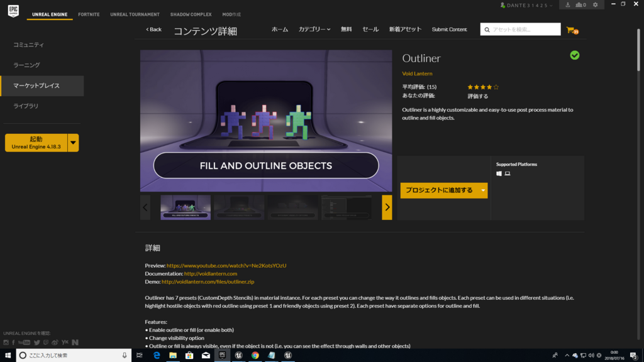The width and height of the screenshot is (644, 362).
Task: Open Epic's Twitter social icon
Action: 36,342
